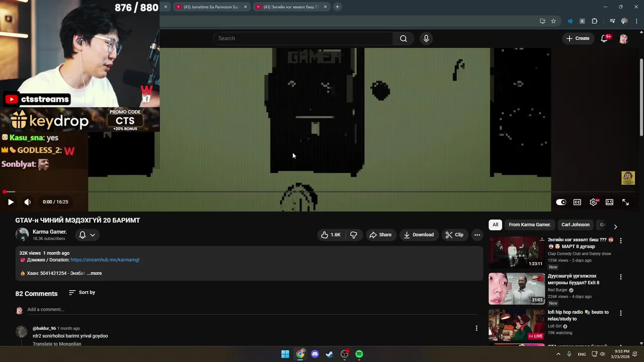Show more filter chips with the right arrow

click(615, 227)
